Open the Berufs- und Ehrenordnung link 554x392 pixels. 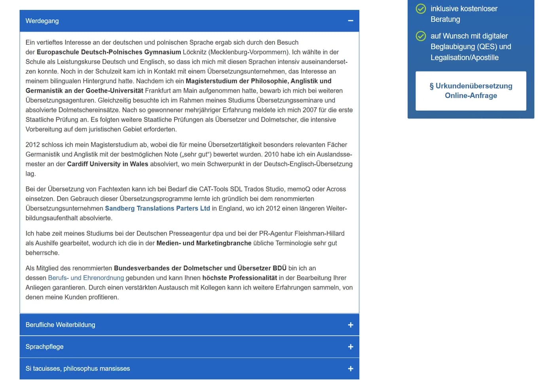pos(86,278)
